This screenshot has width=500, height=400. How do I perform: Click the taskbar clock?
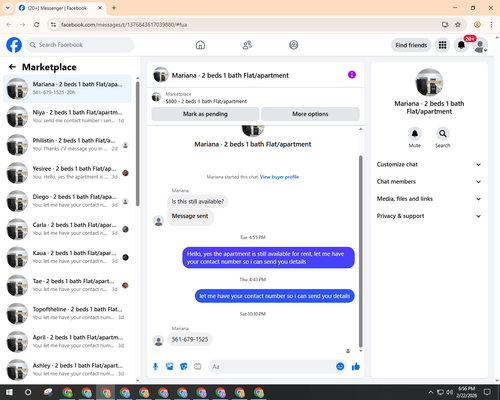coord(466,392)
